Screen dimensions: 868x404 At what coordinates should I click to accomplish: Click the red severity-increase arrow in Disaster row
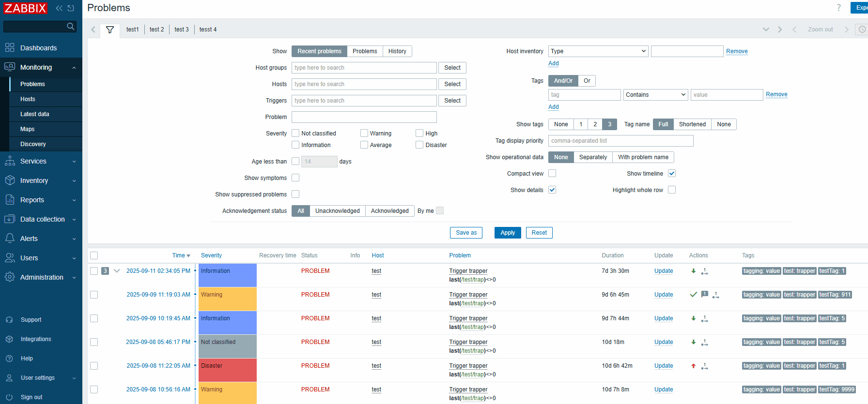(x=694, y=366)
